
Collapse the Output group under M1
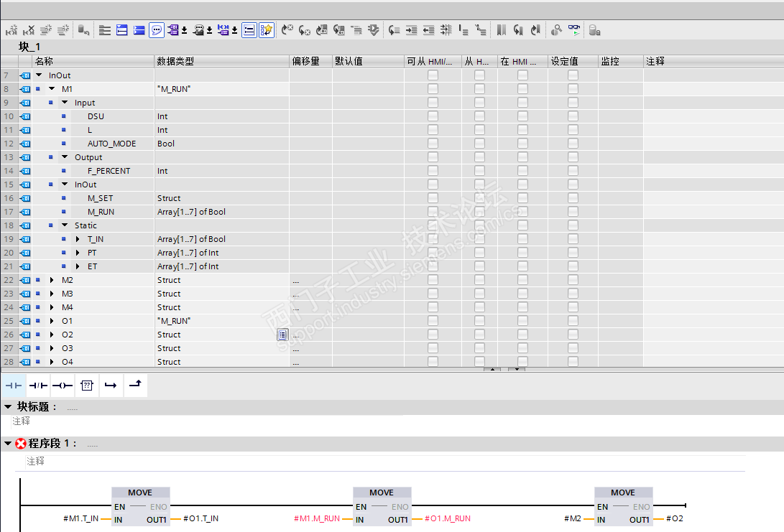(x=65, y=157)
